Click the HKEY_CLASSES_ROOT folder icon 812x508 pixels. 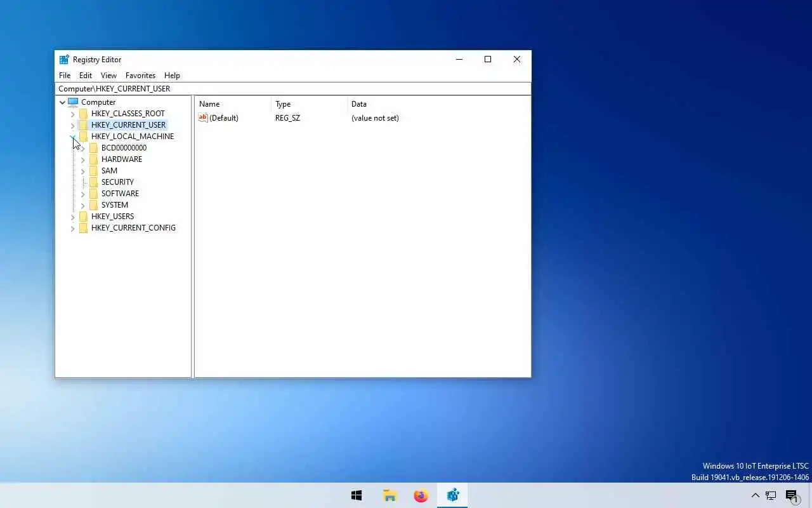click(83, 114)
